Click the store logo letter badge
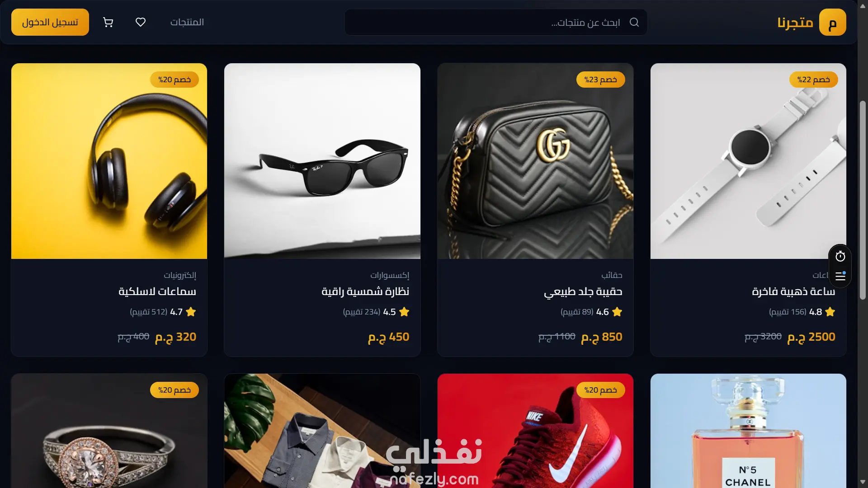 pyautogui.click(x=832, y=22)
